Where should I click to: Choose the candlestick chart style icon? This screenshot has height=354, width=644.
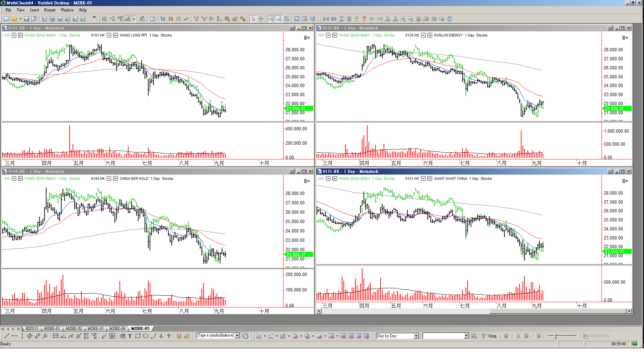171,19
